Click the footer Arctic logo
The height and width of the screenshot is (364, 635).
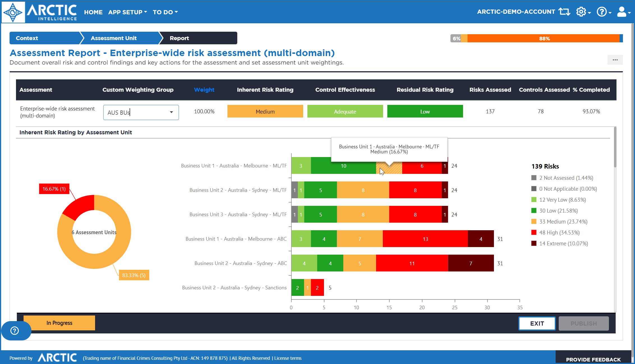57,358
